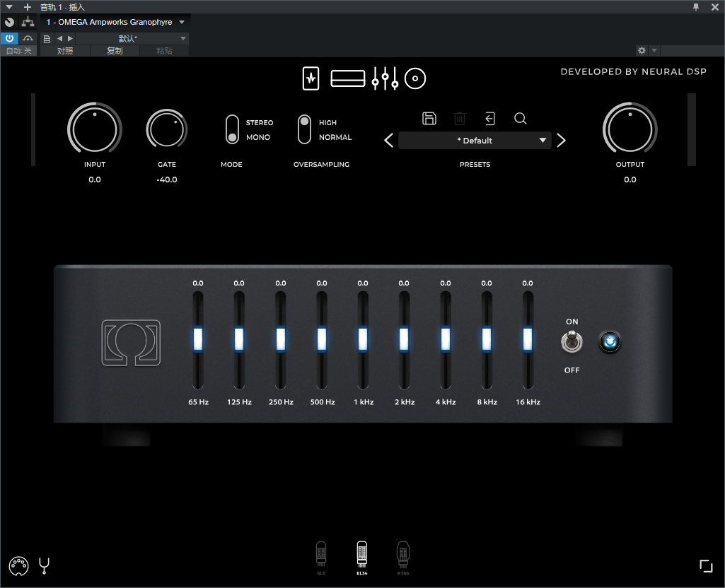
Task: Open plugin routing icon in host toolbar
Action: (x=28, y=22)
